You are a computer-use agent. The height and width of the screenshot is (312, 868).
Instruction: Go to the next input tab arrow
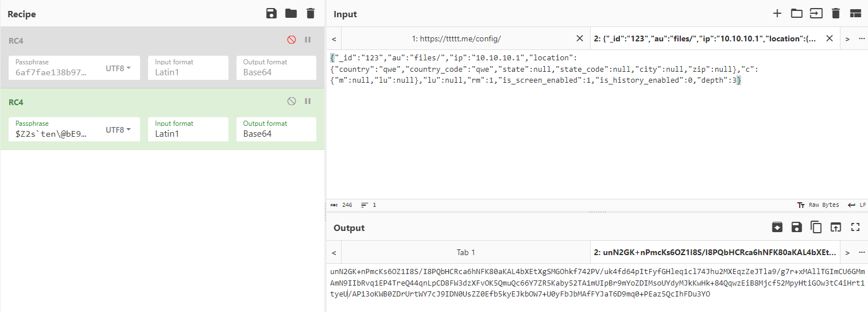pos(847,39)
